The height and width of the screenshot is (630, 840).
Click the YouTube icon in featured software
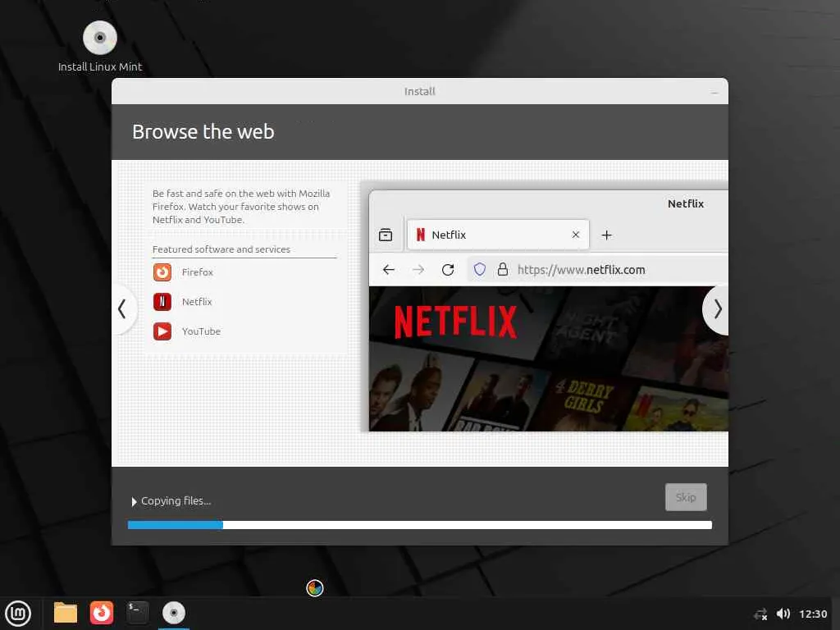(x=162, y=331)
